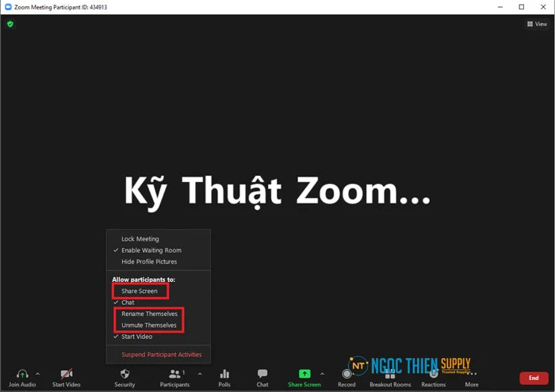Click the Join Audio headphone icon

click(x=22, y=374)
